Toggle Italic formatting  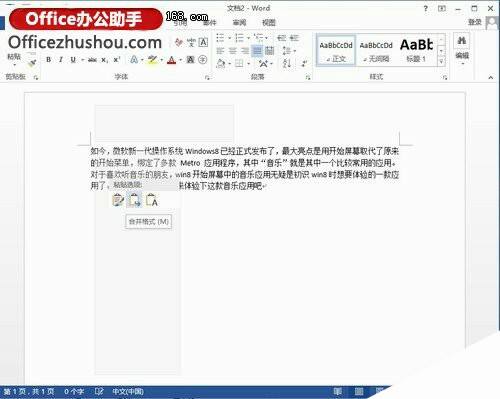(x=61, y=60)
